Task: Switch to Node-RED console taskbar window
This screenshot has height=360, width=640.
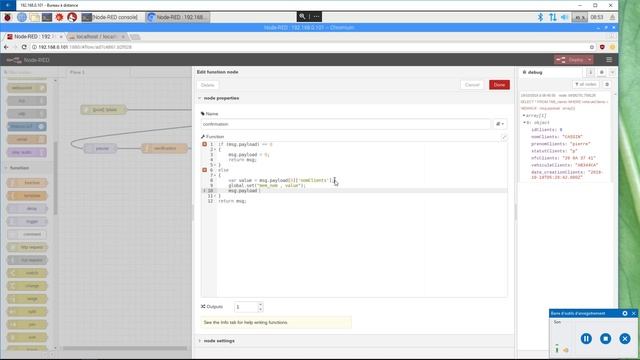Action: coord(110,17)
